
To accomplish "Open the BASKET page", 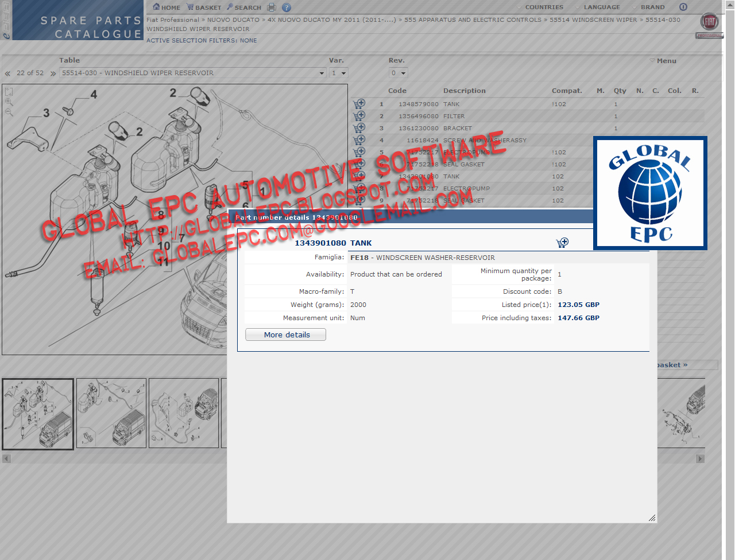I will click(x=204, y=7).
